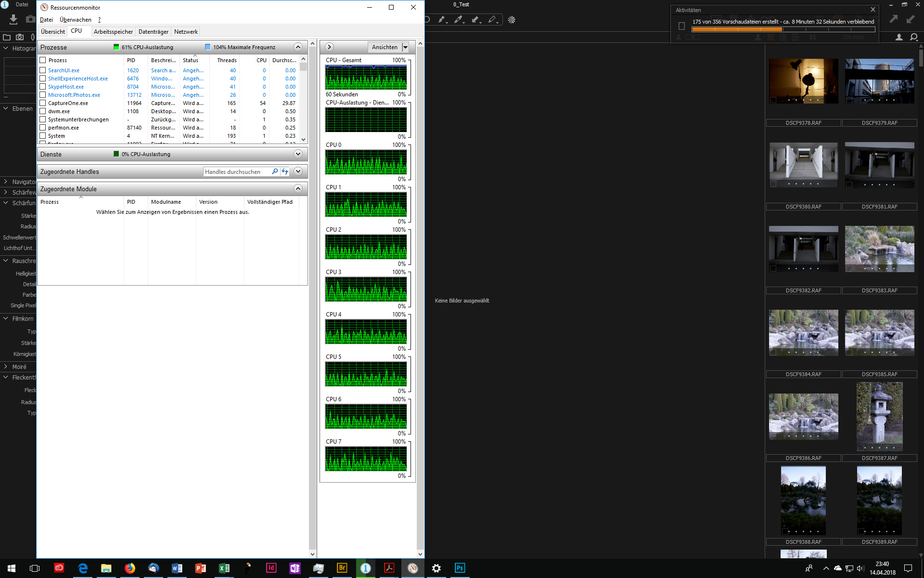Open Firefox from the taskbar

click(129, 568)
